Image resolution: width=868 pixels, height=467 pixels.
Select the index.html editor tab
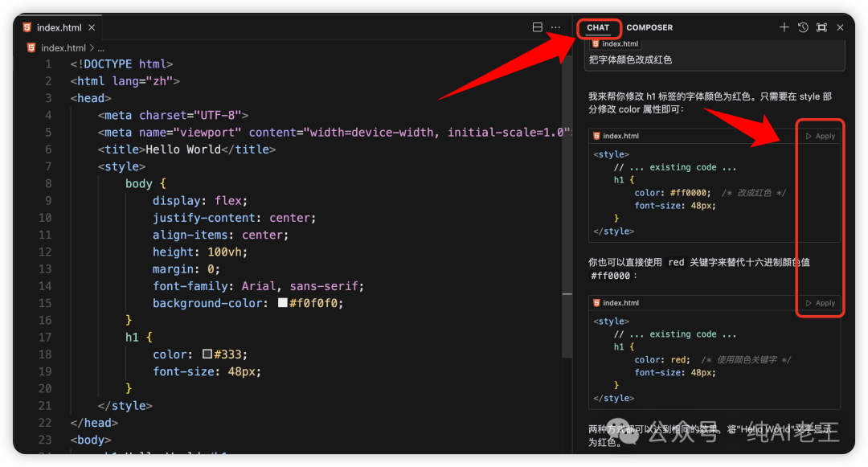pos(59,28)
